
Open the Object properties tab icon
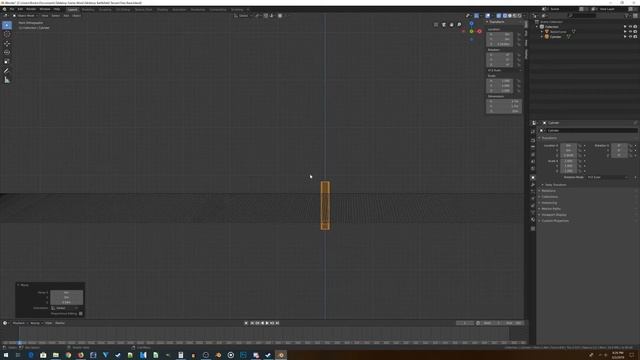[x=533, y=178]
